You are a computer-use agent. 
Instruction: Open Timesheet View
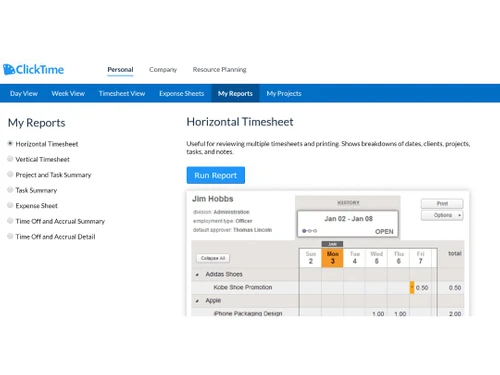click(x=122, y=94)
